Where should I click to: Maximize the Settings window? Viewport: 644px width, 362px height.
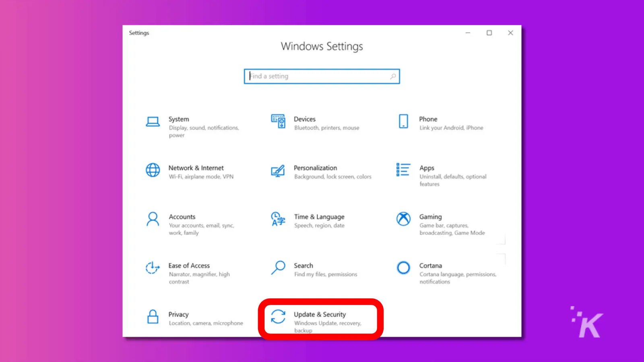pos(489,33)
